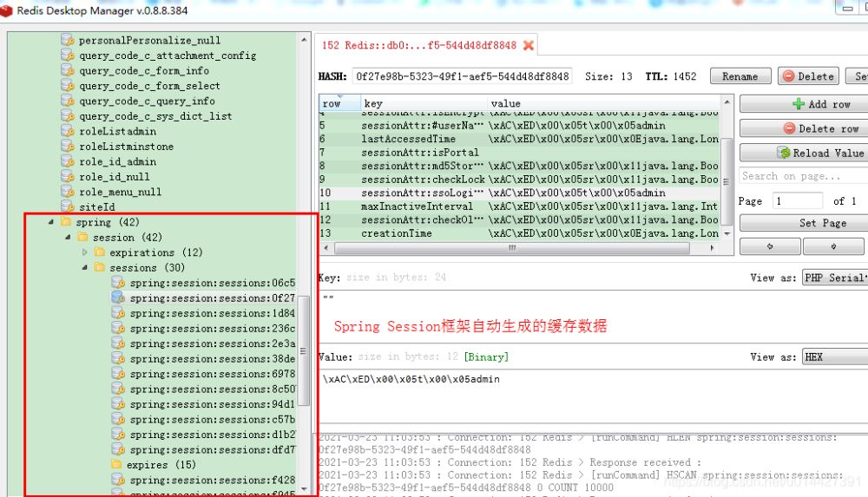Viewport: 868px width, 497px height.
Task: Open the Key 'View as' PHP Serial dropdown
Action: click(835, 278)
